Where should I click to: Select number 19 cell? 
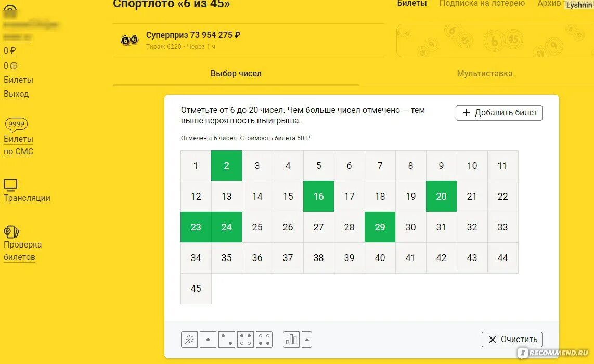tap(410, 196)
